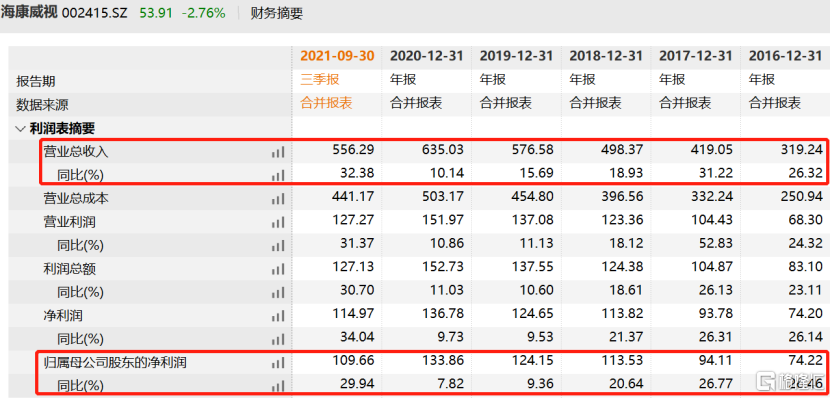Screen dimensions: 831x398
Task: Click the 净利润 row label
Action: (63, 316)
